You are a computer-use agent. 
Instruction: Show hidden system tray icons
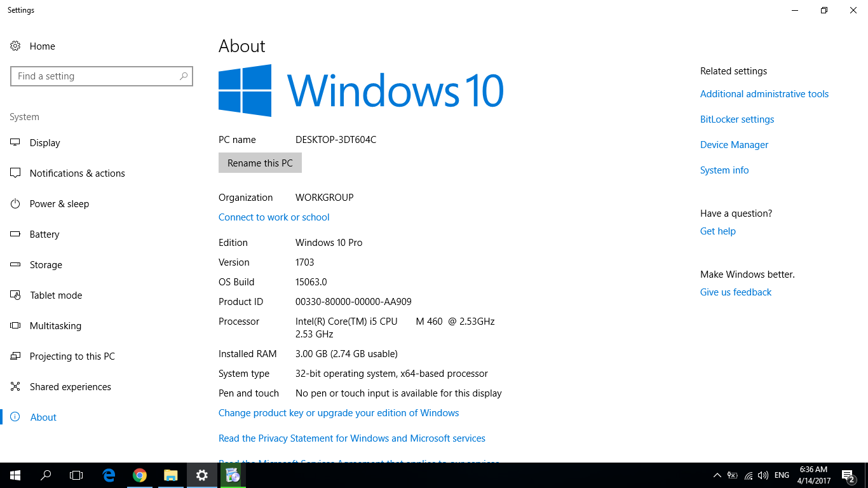coord(717,475)
